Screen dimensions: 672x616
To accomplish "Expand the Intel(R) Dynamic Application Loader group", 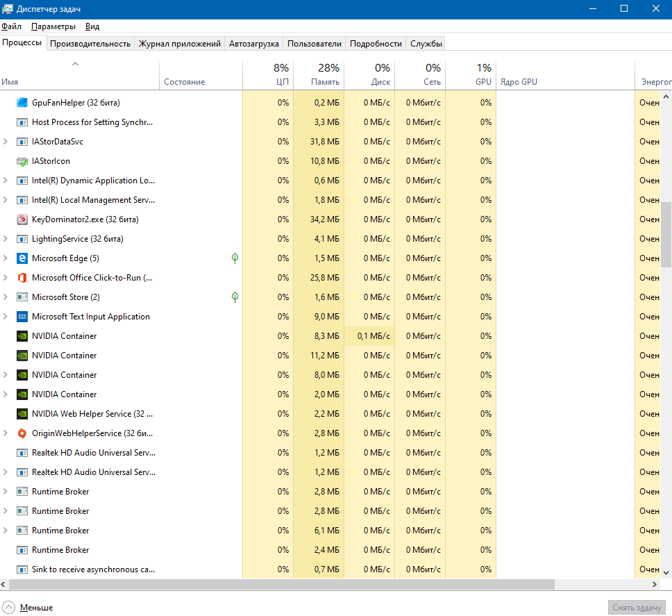I will tap(5, 181).
